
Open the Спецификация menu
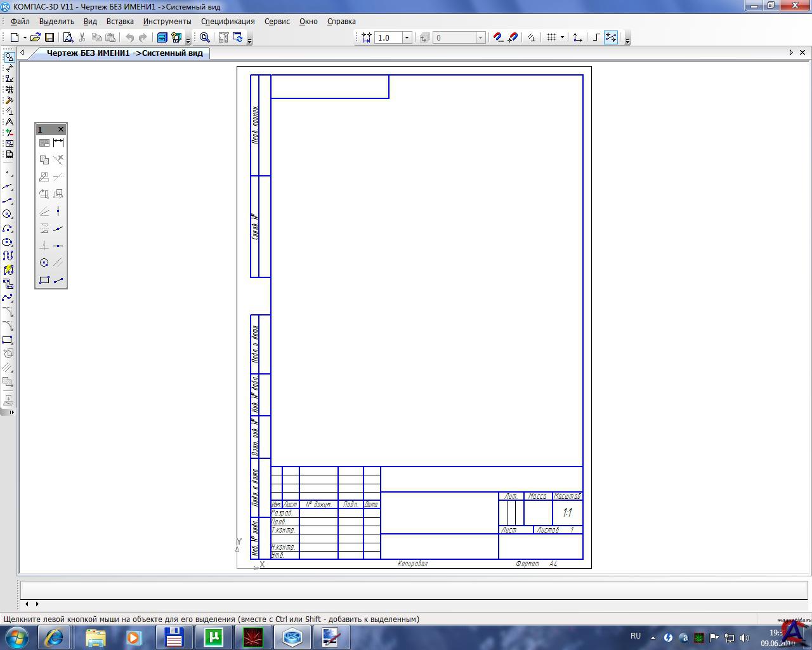tap(228, 21)
